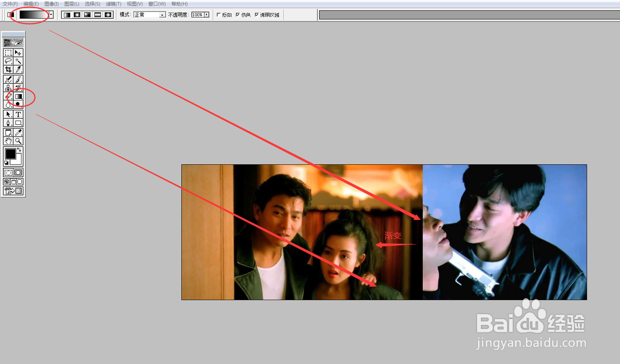Open the 文件(F) menu

pyautogui.click(x=10, y=4)
